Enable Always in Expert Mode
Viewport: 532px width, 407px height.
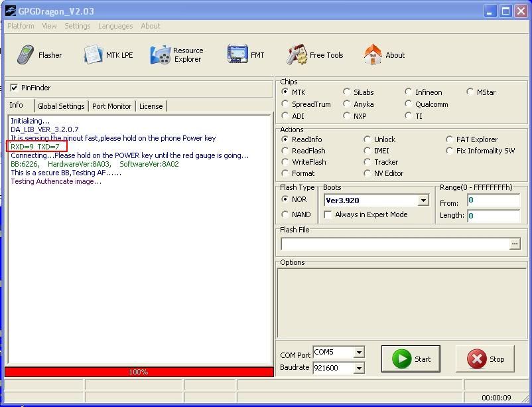(x=328, y=215)
